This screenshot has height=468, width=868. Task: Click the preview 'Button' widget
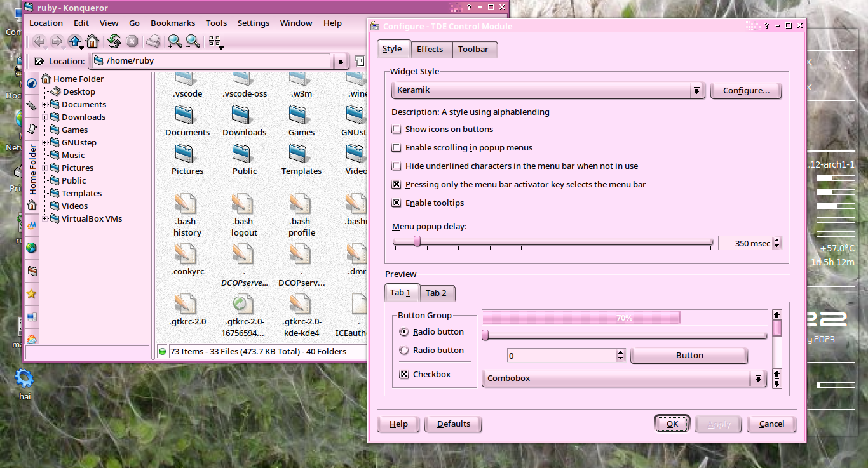click(689, 356)
